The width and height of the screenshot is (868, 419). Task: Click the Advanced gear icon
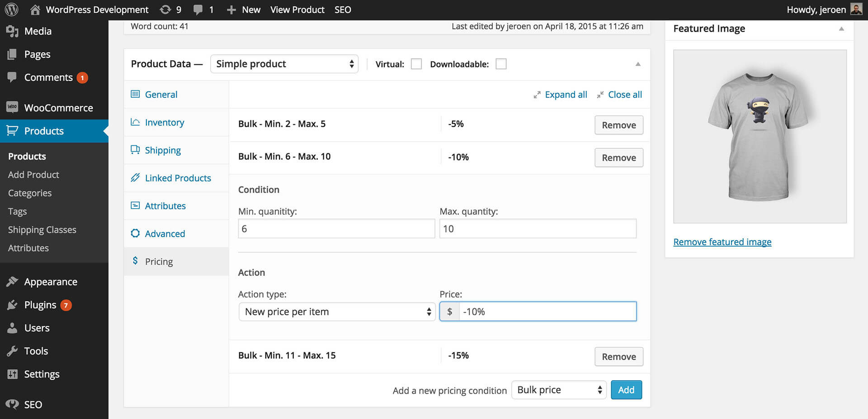135,233
